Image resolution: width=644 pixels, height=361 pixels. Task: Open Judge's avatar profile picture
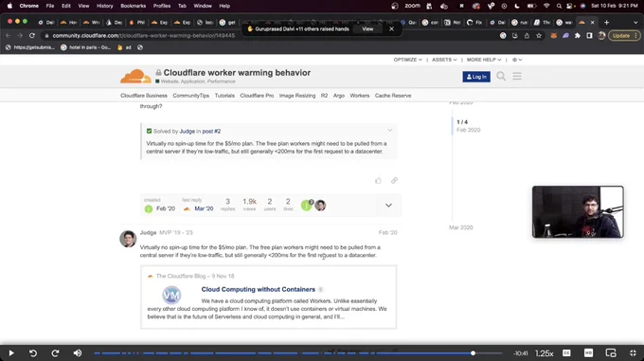click(x=128, y=239)
